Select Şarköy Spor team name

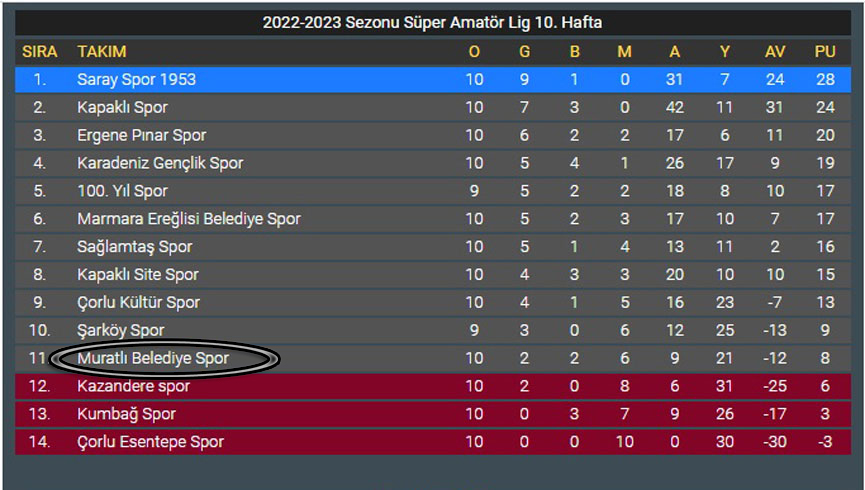tap(121, 330)
